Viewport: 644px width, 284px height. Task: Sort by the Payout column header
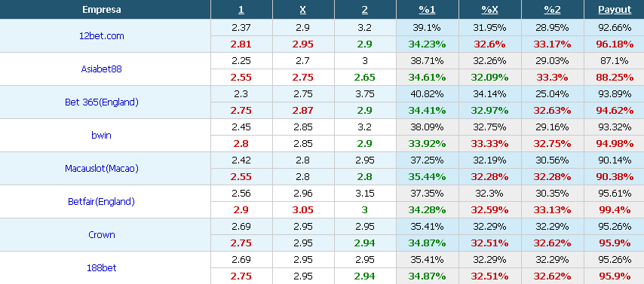click(615, 10)
